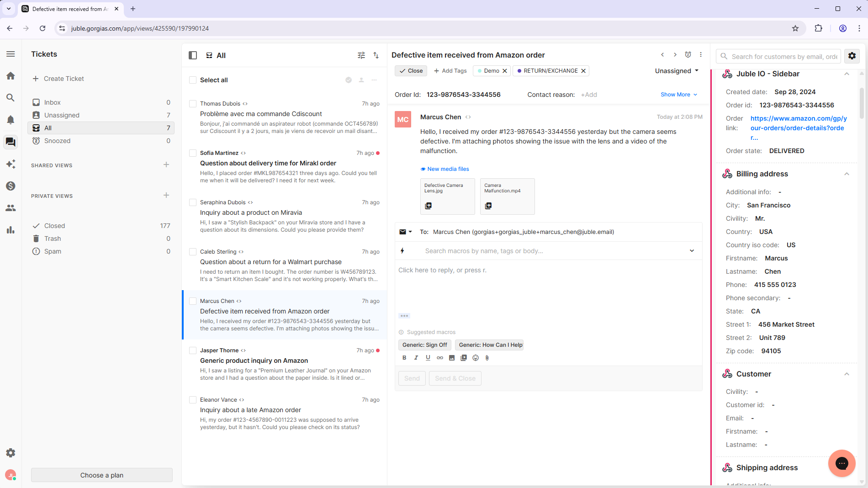Collapse the Customer section
Image resolution: width=868 pixels, height=488 pixels.
point(847,374)
